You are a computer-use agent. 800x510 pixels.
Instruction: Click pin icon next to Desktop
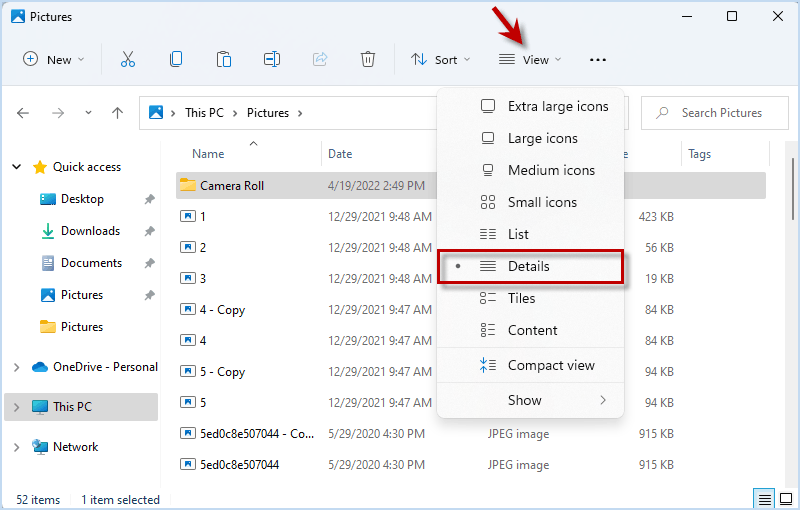149,199
